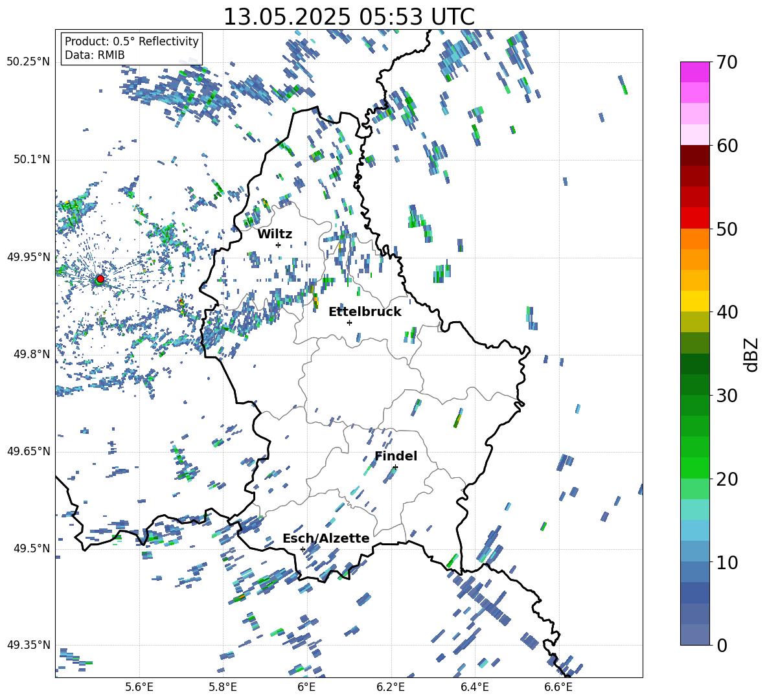The width and height of the screenshot is (767, 700).
Task: Click the 49.35°N latitude label
Action: click(29, 645)
